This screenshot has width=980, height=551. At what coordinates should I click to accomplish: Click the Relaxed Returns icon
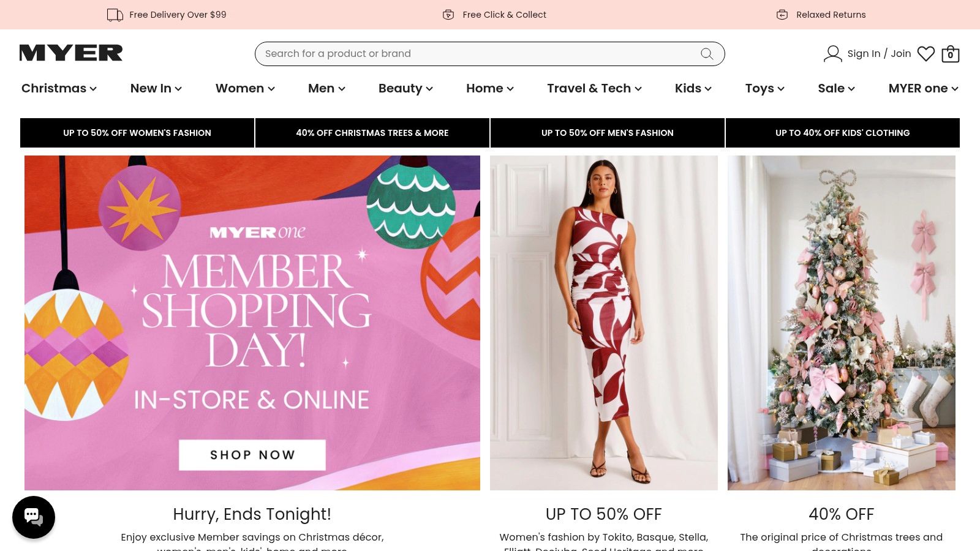pyautogui.click(x=782, y=14)
